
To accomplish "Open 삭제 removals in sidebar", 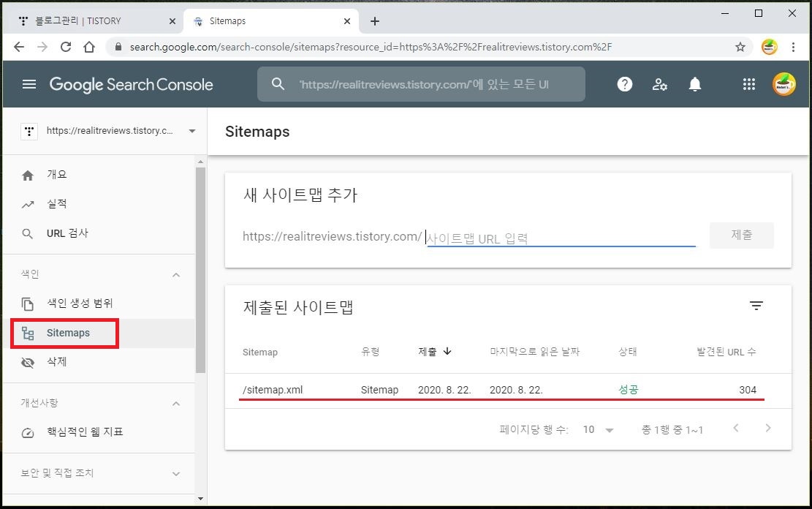I will click(x=99, y=362).
